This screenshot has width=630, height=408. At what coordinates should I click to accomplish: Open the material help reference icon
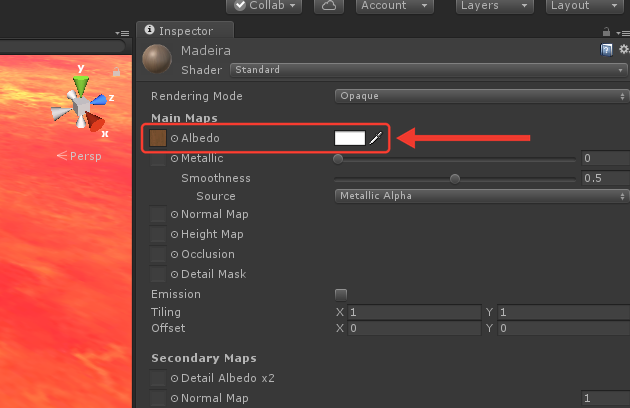(x=606, y=50)
